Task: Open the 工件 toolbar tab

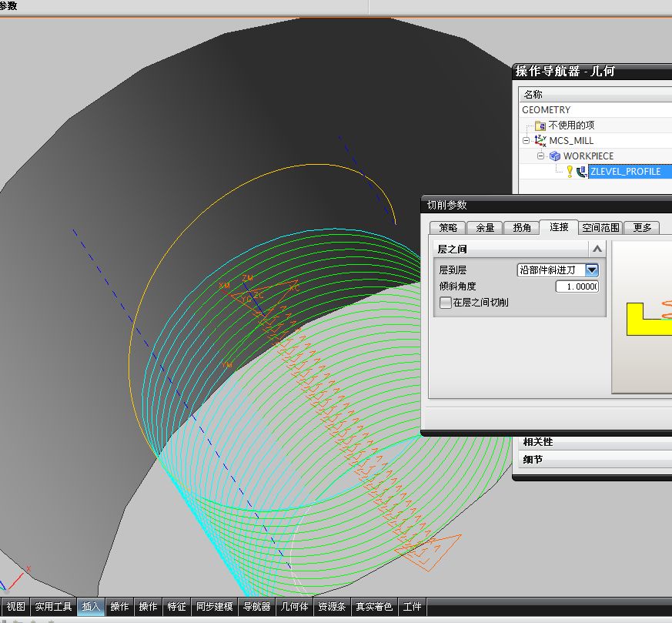Action: pyautogui.click(x=413, y=606)
